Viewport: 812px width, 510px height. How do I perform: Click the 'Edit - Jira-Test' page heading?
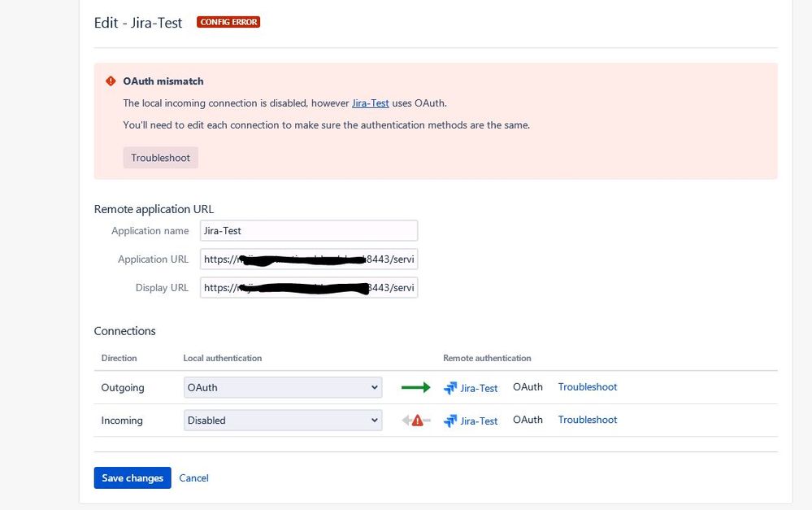pyautogui.click(x=138, y=23)
